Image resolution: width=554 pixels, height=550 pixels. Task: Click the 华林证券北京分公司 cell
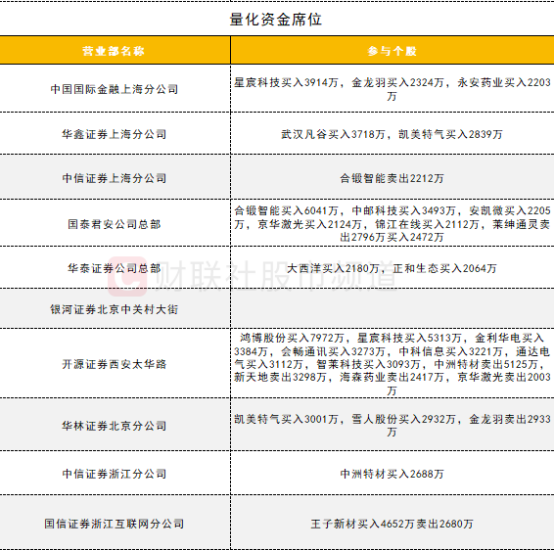[x=114, y=426]
